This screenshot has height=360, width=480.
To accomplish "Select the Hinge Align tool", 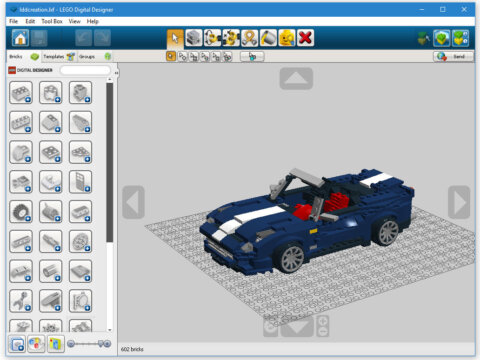I will (231, 38).
